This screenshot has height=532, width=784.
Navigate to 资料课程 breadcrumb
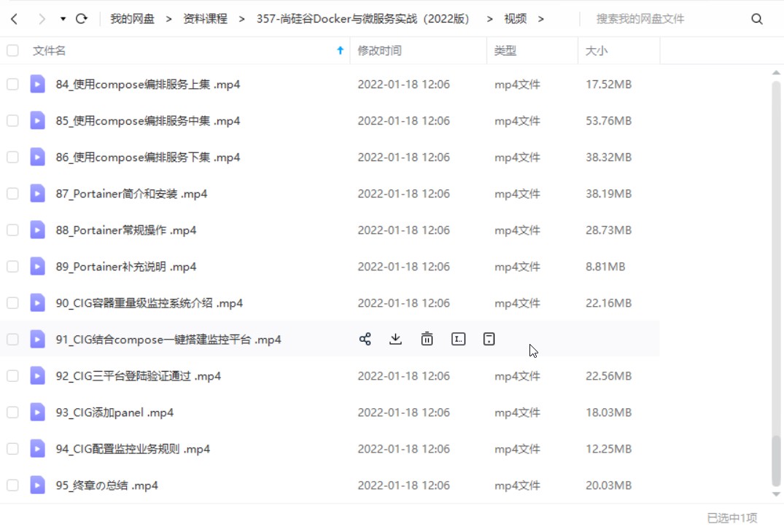[x=205, y=19]
